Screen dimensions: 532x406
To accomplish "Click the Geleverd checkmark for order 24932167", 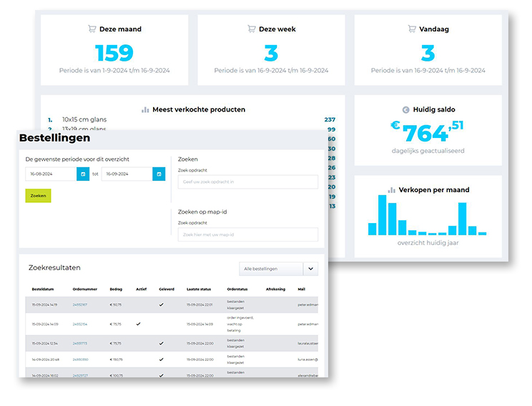I will [162, 304].
